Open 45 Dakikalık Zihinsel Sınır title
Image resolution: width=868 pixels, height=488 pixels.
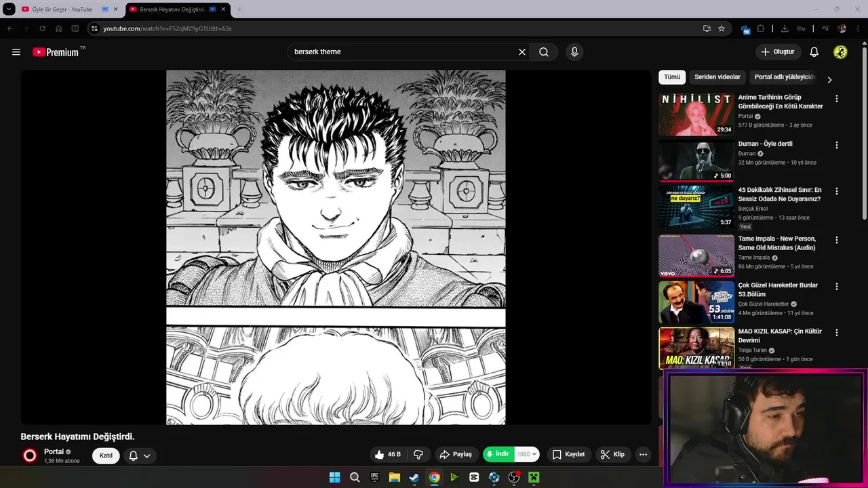(780, 195)
